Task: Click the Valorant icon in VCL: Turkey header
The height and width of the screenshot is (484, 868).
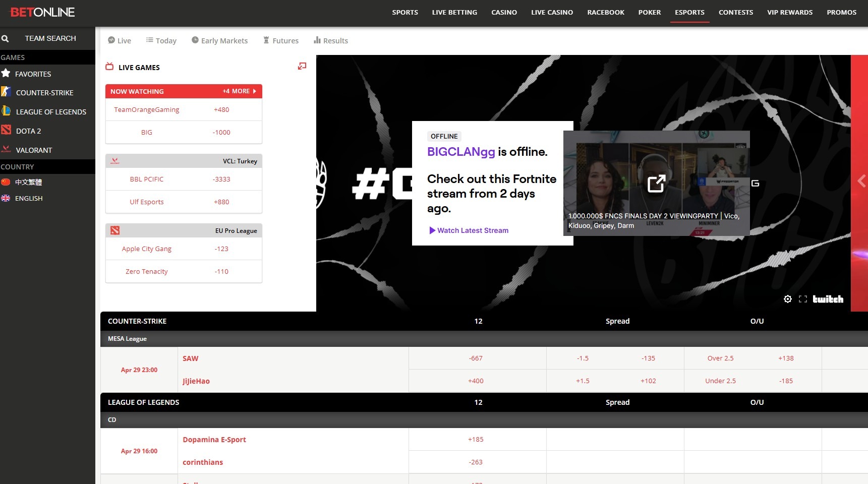Action: pyautogui.click(x=115, y=161)
